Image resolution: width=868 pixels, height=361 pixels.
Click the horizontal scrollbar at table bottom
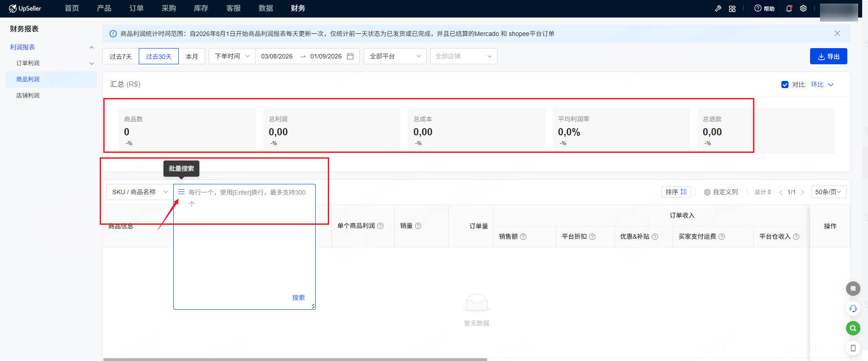(295, 359)
